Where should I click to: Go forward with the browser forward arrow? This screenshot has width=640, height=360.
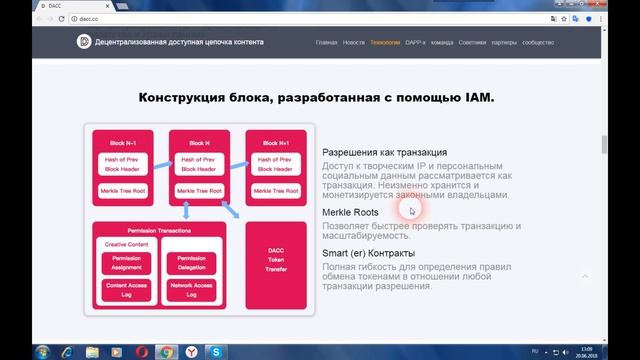click(x=50, y=19)
